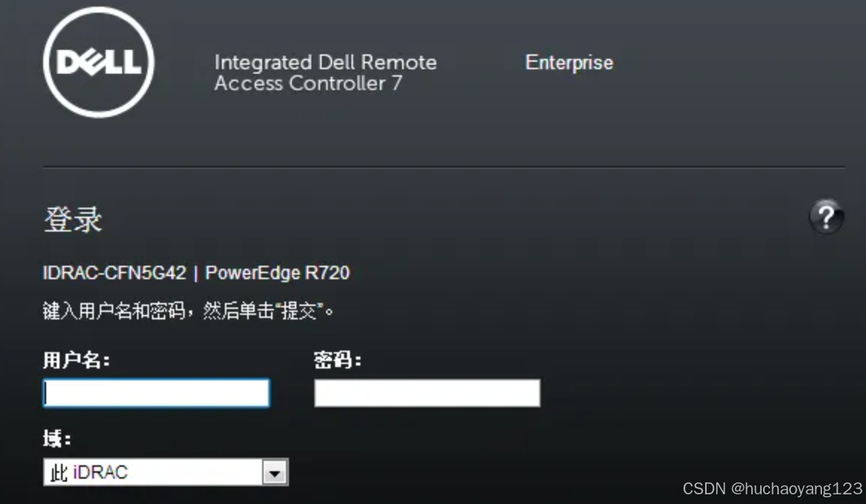Open help via the question mark icon
This screenshot has height=504, width=866.
(x=826, y=217)
